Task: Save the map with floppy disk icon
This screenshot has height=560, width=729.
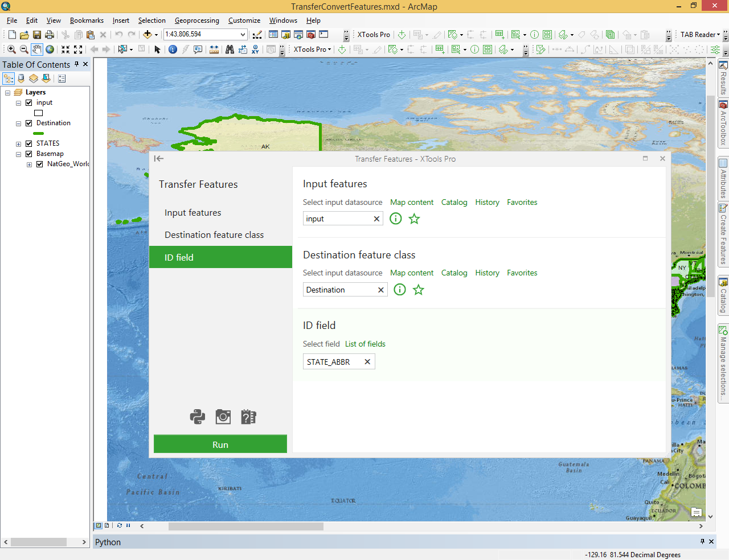Action: click(x=37, y=35)
